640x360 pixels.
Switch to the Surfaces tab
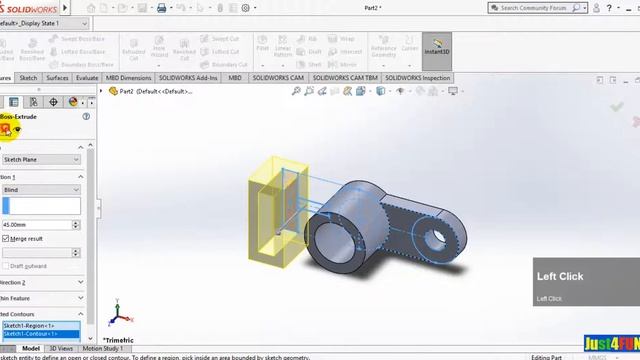pos(57,78)
